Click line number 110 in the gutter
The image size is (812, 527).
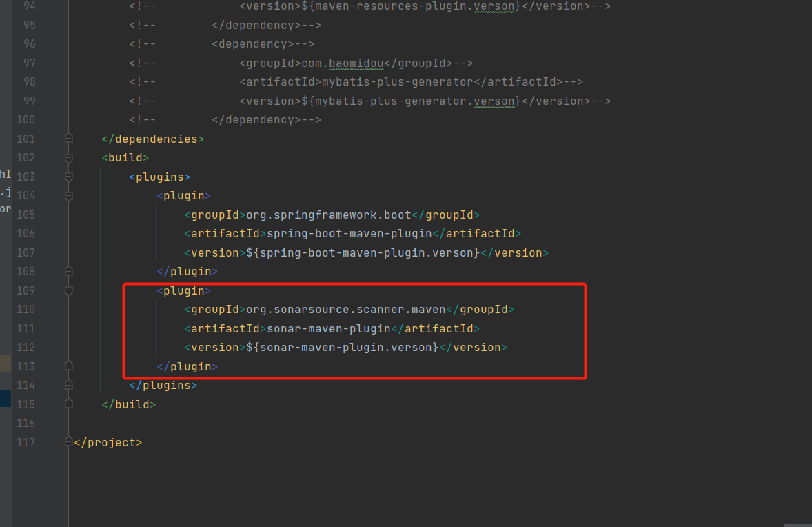[26, 309]
